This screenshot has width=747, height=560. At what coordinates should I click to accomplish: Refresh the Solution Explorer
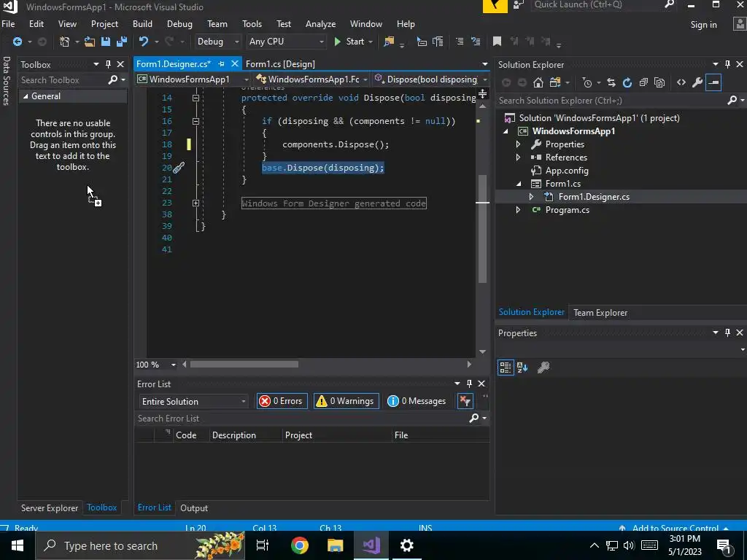[627, 83]
